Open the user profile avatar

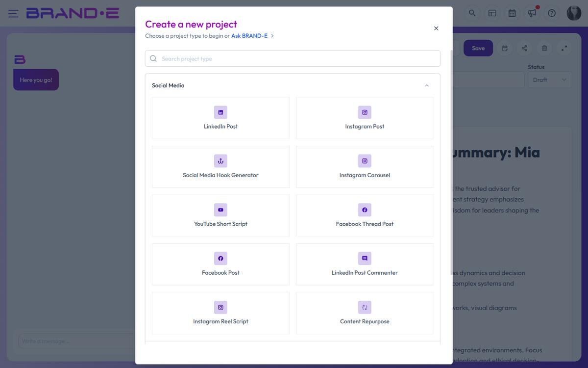pyautogui.click(x=574, y=13)
